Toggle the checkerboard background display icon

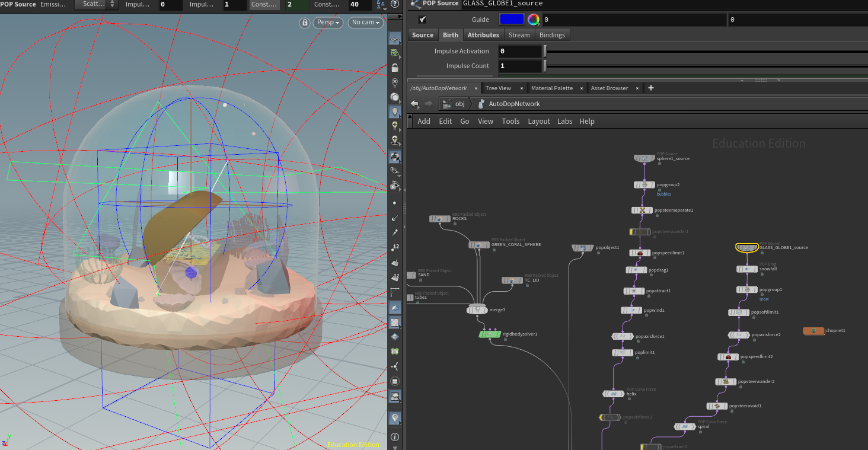pos(395,323)
